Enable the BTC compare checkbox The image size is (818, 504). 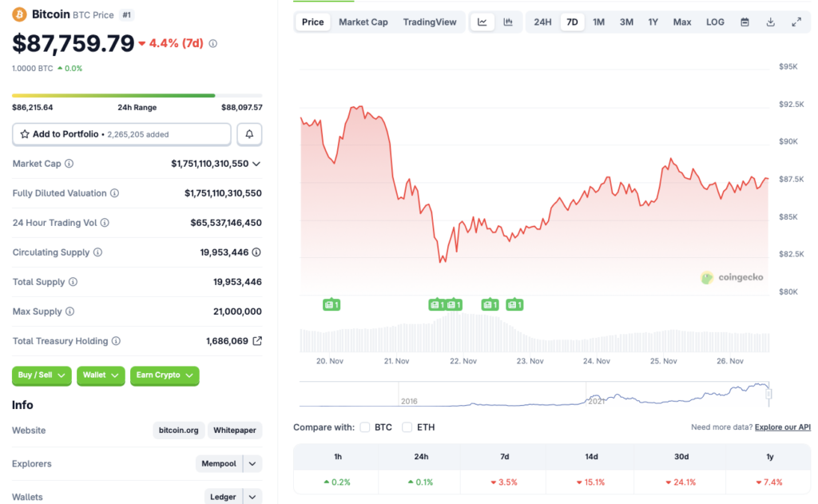365,427
